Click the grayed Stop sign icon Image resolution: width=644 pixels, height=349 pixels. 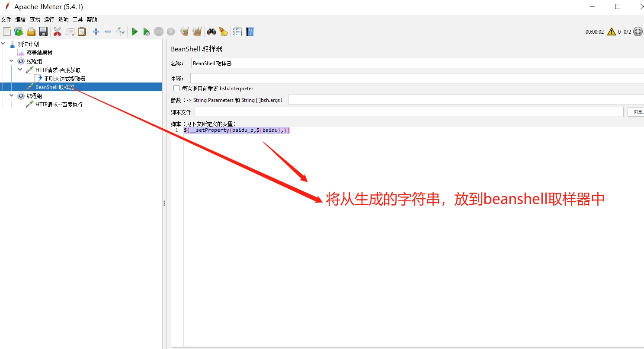point(159,32)
